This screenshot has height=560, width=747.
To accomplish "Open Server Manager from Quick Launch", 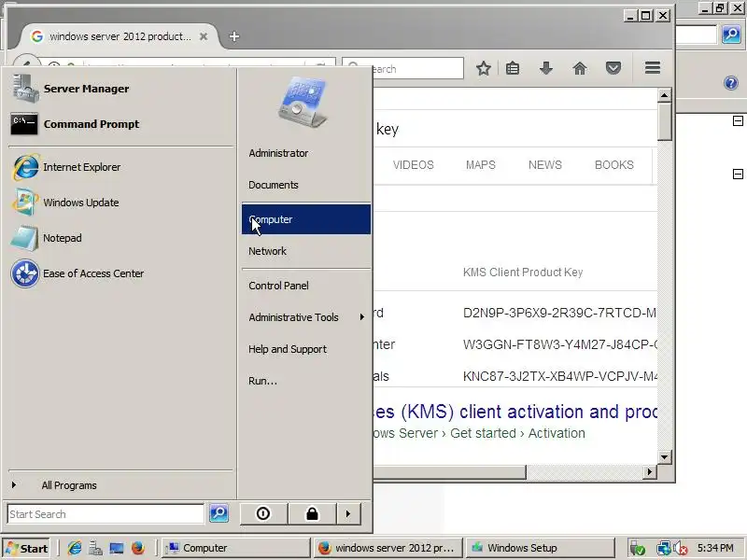I will [x=96, y=548].
